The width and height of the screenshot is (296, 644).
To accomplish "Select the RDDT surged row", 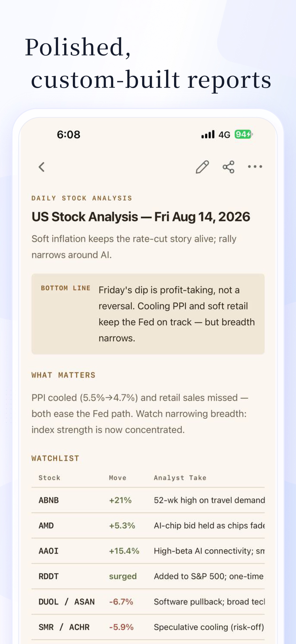I will [x=148, y=576].
